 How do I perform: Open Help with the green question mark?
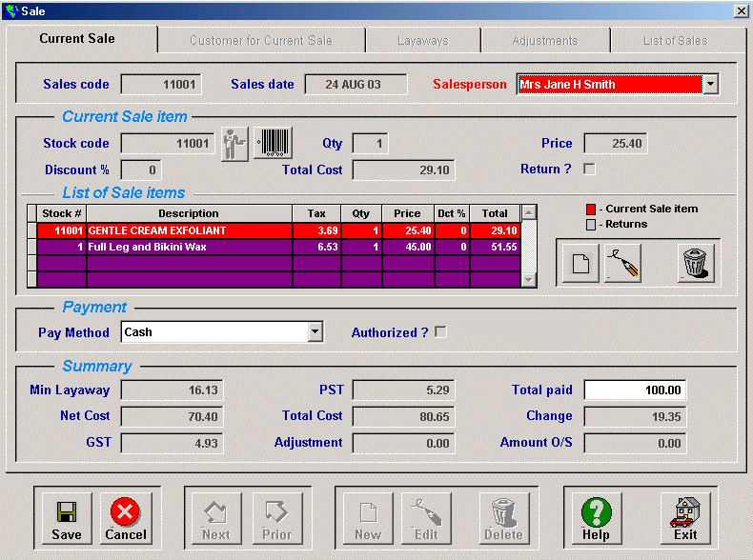tap(597, 519)
